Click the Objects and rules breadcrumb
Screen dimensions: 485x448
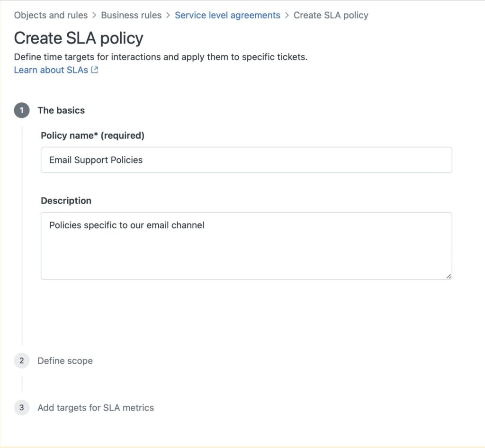(51, 15)
